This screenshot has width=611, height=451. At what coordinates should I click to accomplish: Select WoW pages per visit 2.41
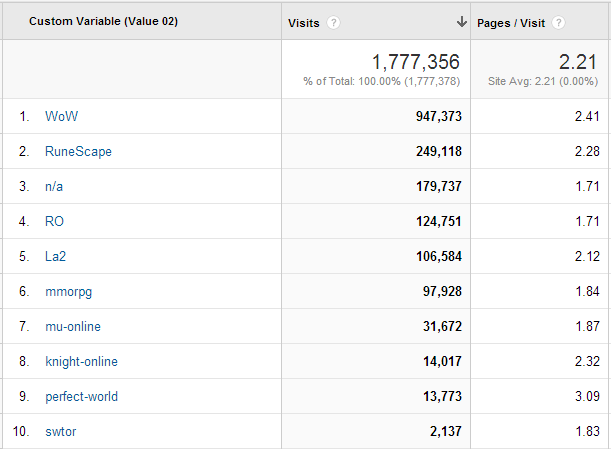click(x=587, y=116)
